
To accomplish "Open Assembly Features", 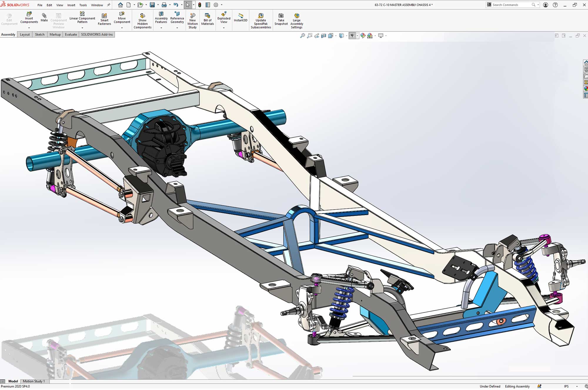I will click(x=161, y=18).
